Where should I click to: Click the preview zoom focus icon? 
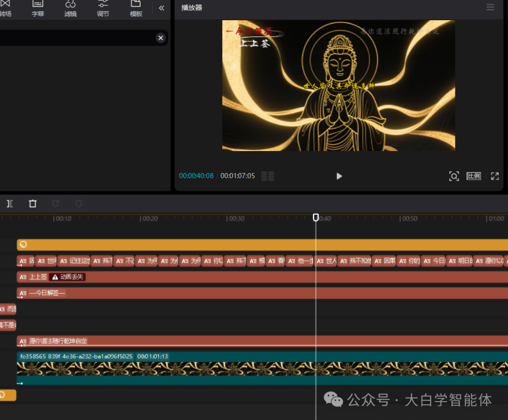(x=454, y=176)
